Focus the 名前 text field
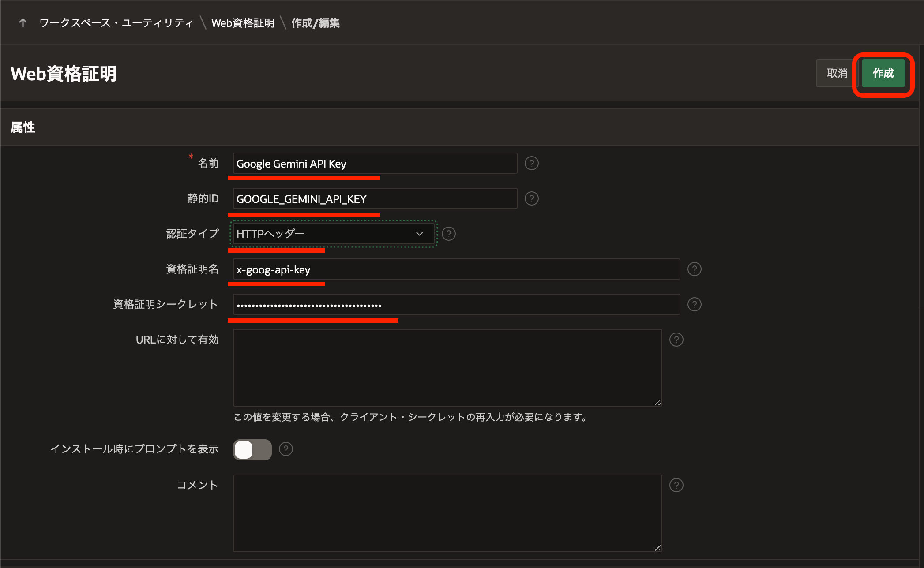The height and width of the screenshot is (568, 924). tap(375, 164)
